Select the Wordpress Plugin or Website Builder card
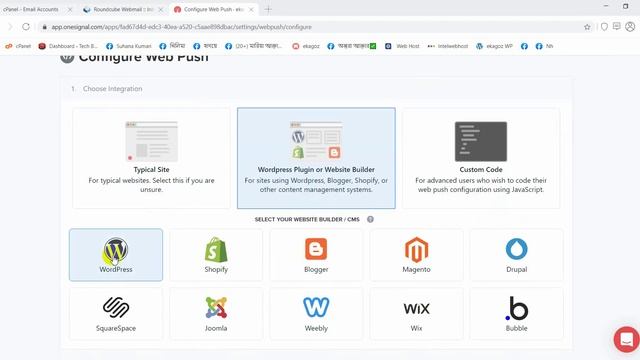 point(316,158)
